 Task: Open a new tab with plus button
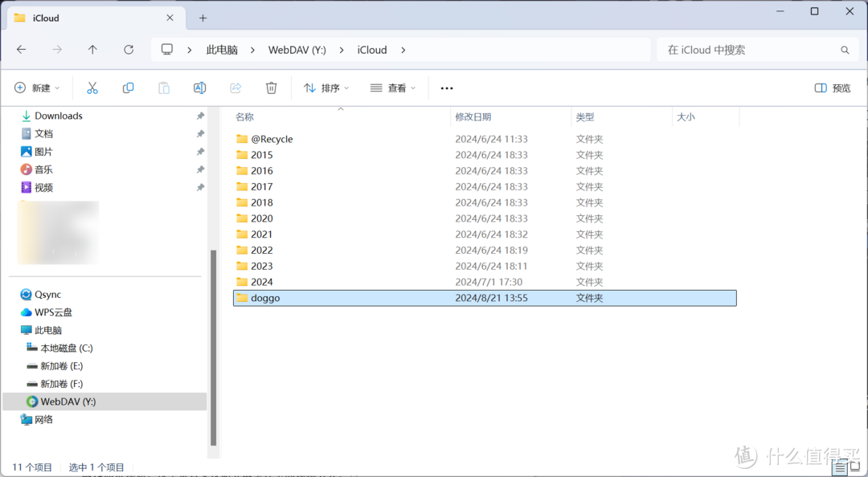(x=203, y=18)
